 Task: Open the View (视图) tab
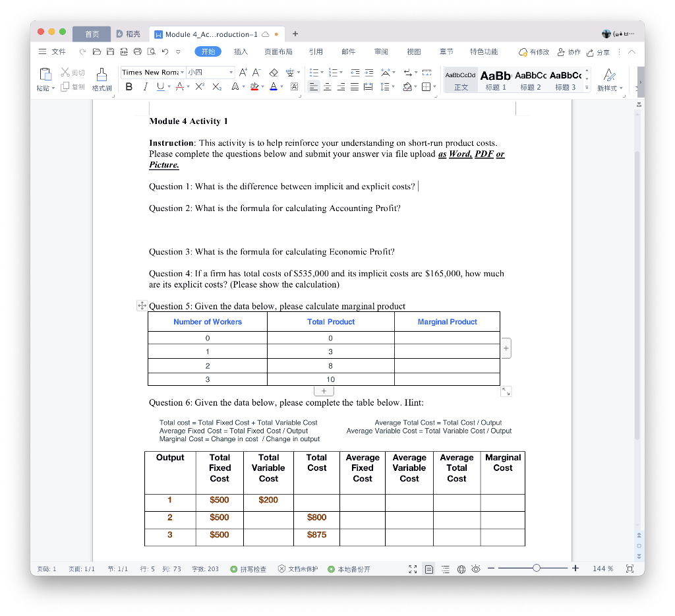(x=414, y=51)
